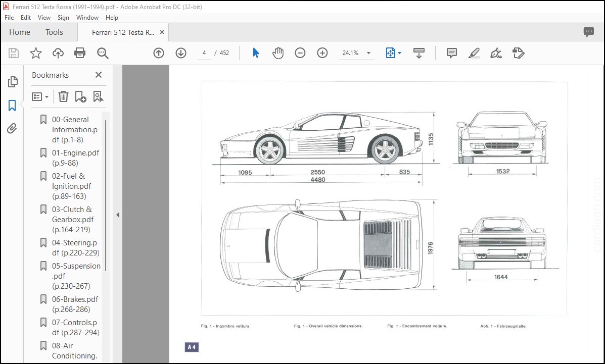Open the File menu
This screenshot has height=364, width=605.
pos(9,17)
